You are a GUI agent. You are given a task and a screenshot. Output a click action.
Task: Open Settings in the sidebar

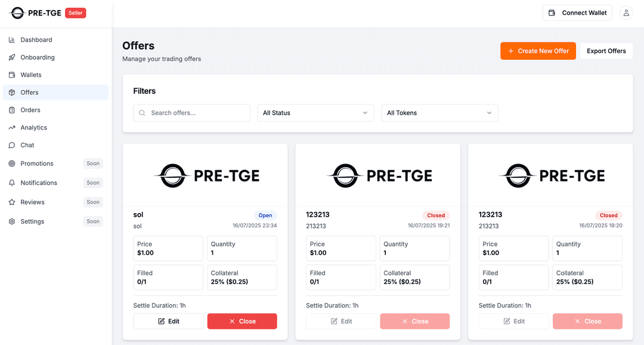(x=32, y=221)
